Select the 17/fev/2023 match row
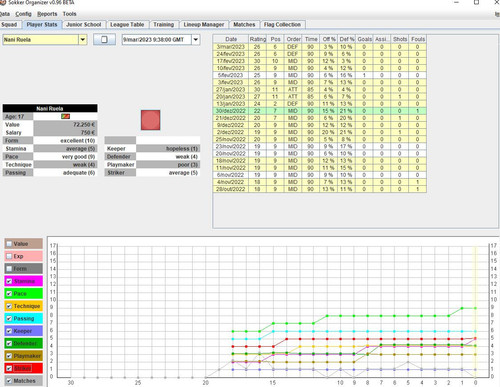 tap(320, 61)
